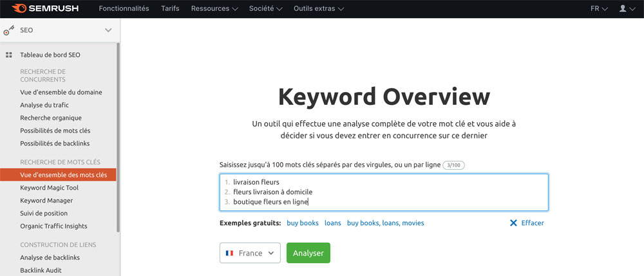This screenshot has height=276, width=644.
Task: Click 'buy books, loans, movies' example link
Action: [386, 223]
